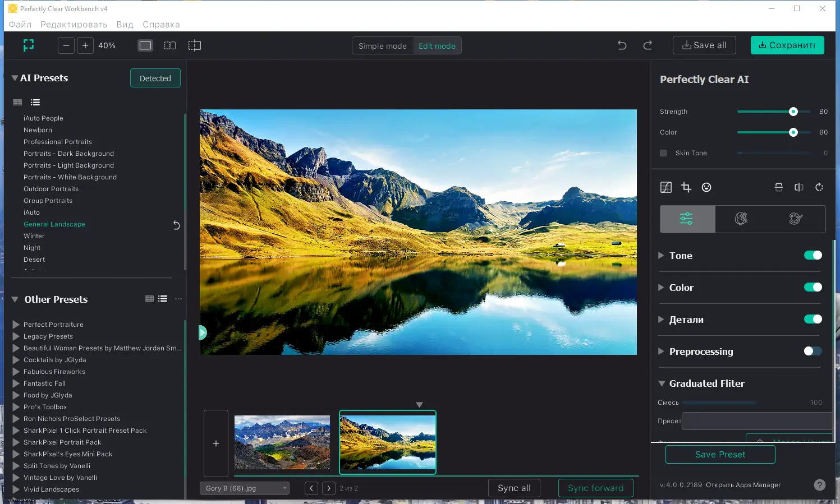Select the adjustment sliders tab

(x=687, y=219)
